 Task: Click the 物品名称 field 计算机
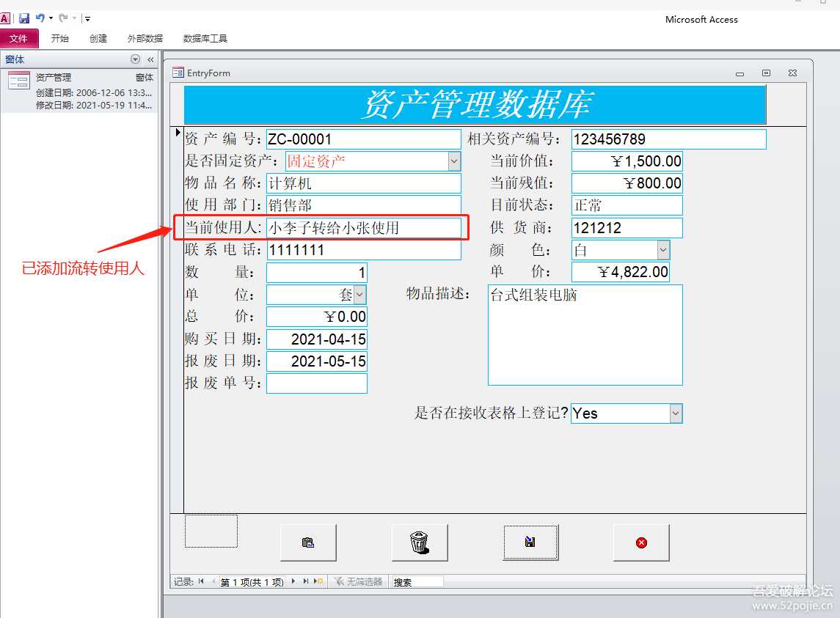point(363,184)
